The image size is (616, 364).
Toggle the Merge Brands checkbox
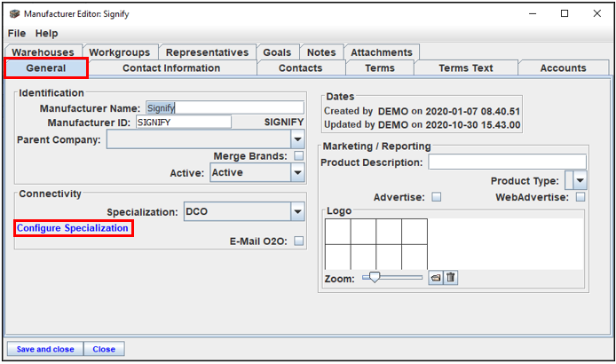298,156
